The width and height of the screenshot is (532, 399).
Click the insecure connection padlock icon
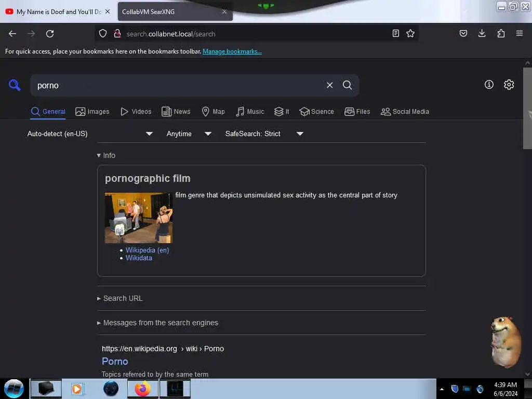117,33
